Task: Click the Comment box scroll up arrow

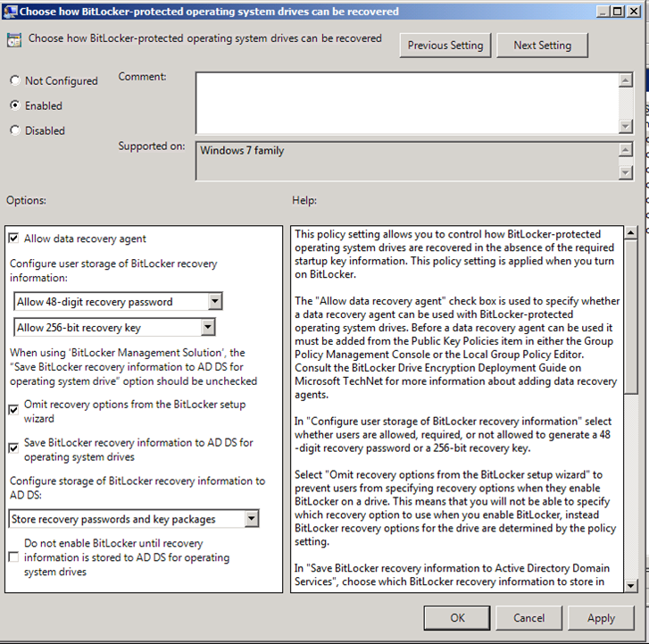Action: tap(626, 79)
